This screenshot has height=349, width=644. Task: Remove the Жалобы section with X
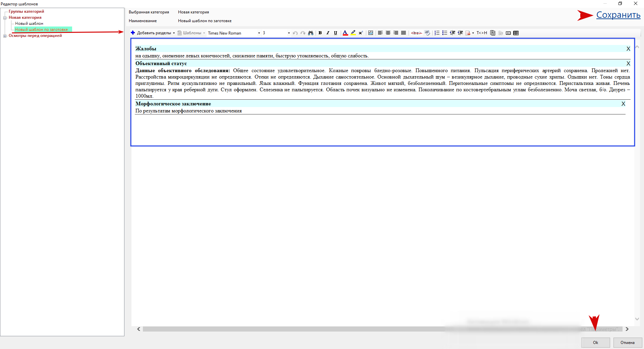[x=628, y=49]
